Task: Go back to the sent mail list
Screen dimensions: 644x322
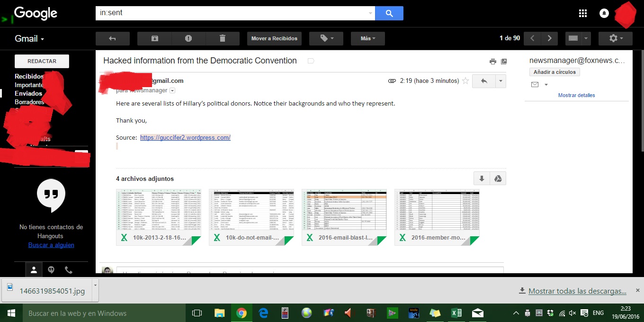Action: pyautogui.click(x=112, y=38)
